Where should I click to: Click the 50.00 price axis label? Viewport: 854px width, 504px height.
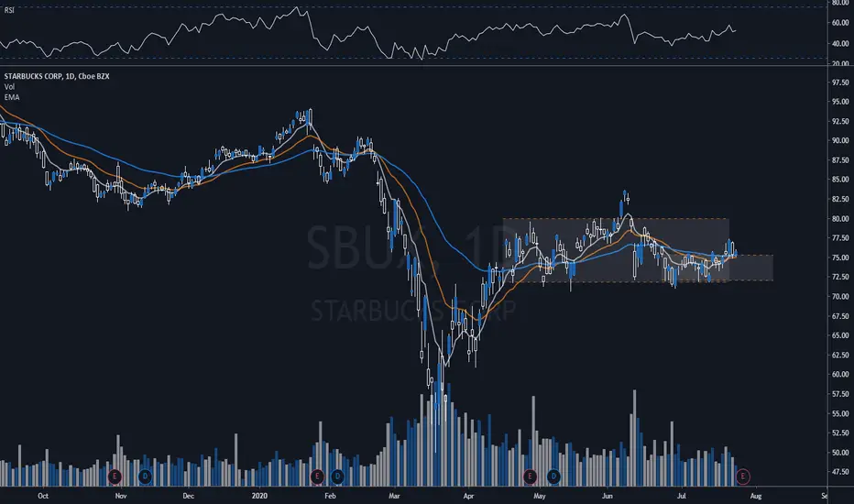click(x=840, y=453)
